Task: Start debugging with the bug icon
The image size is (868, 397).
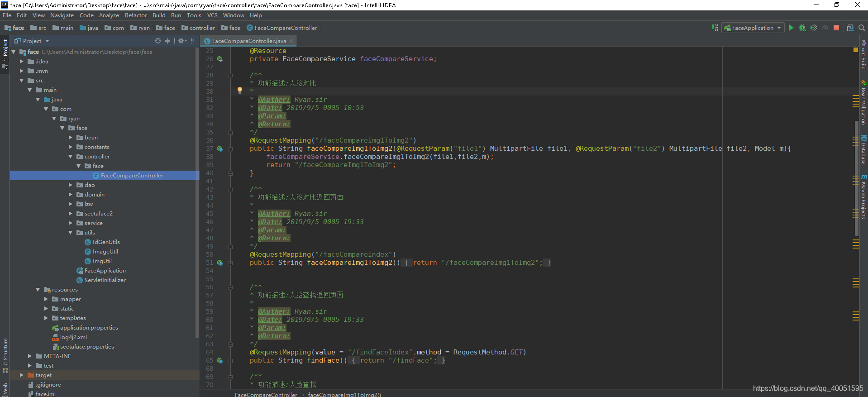Action: click(x=802, y=28)
